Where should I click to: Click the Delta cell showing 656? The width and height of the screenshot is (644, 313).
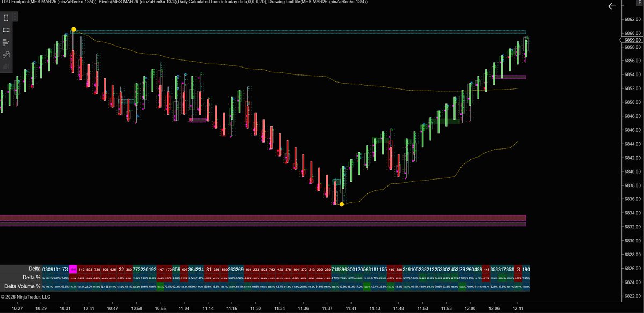[176, 269]
